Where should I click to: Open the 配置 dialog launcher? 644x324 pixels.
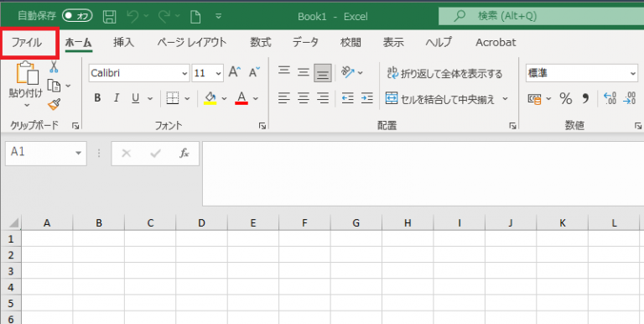pos(512,126)
